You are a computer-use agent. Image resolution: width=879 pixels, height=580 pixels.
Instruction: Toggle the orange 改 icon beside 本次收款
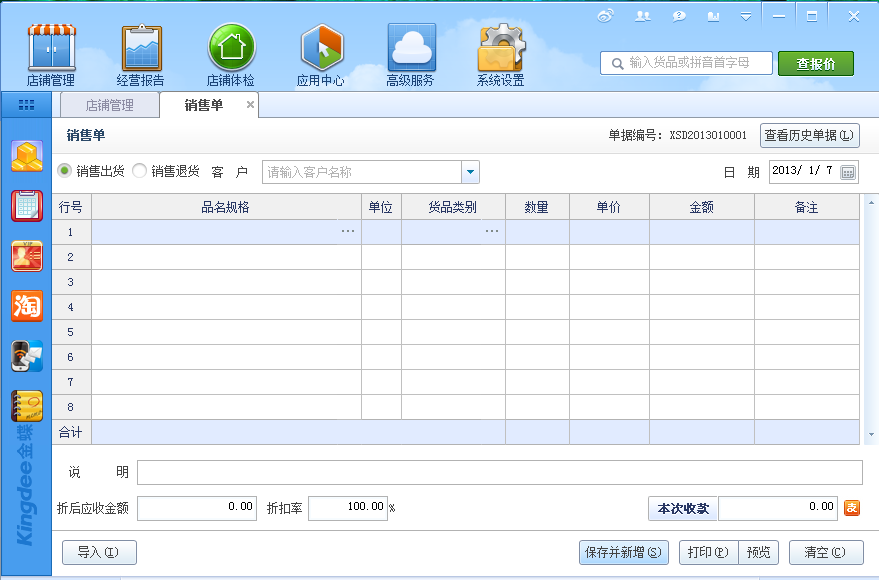tap(852, 508)
